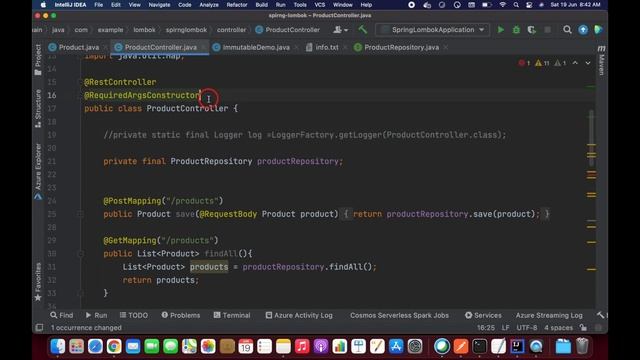
Task: Open IntelliJ IDEA icon in the Dock
Action: click(517, 347)
